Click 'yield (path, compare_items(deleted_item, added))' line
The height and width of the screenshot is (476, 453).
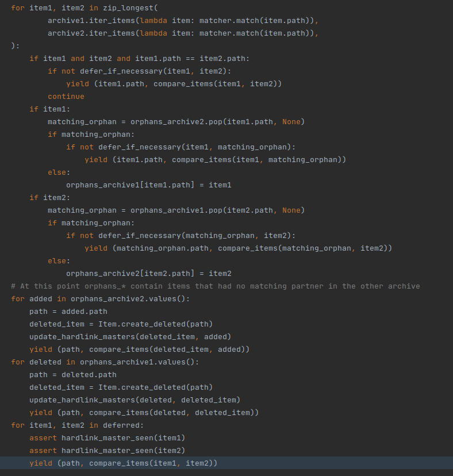tap(139, 350)
